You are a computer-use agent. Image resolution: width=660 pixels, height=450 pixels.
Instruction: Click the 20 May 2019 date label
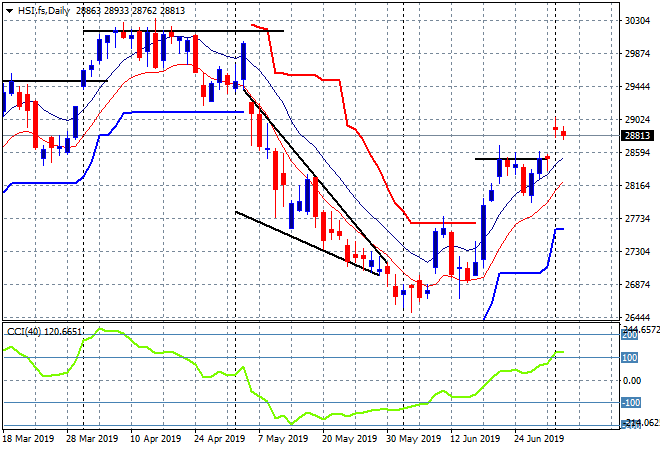click(349, 439)
